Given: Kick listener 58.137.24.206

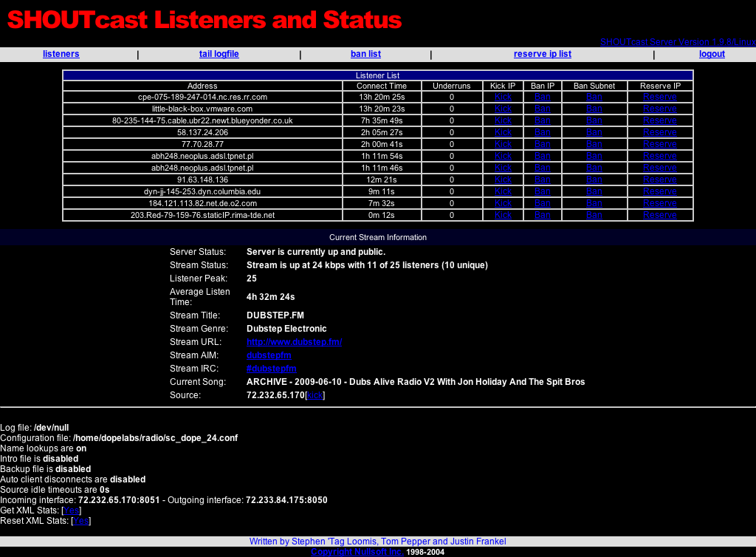Looking at the screenshot, I should pyautogui.click(x=503, y=133).
